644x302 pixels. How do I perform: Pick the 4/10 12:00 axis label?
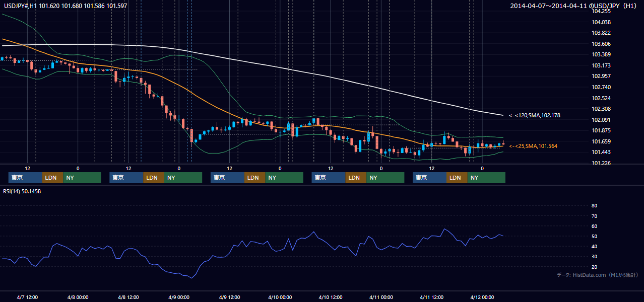pyautogui.click(x=331, y=297)
